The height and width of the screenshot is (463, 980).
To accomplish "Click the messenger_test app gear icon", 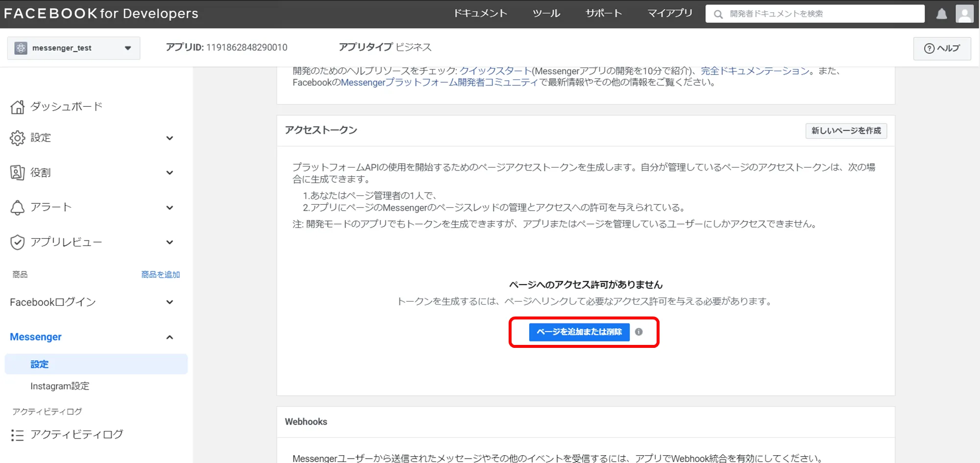I will pos(21,48).
